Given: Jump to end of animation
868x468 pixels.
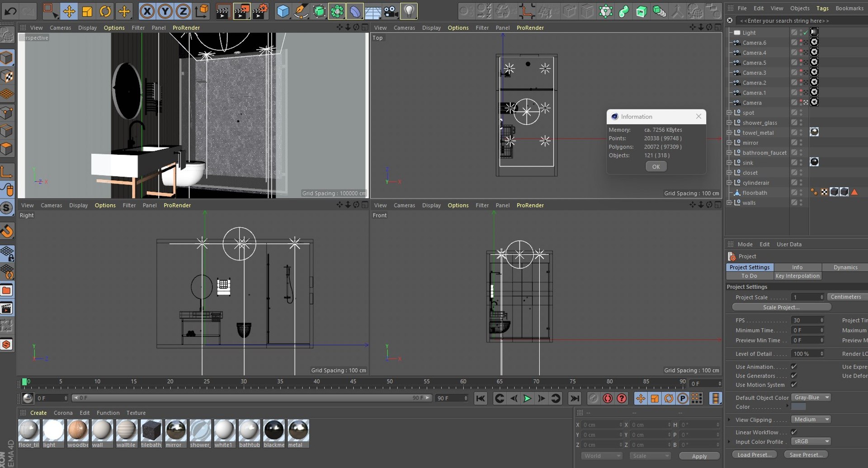Looking at the screenshot, I should point(574,398).
